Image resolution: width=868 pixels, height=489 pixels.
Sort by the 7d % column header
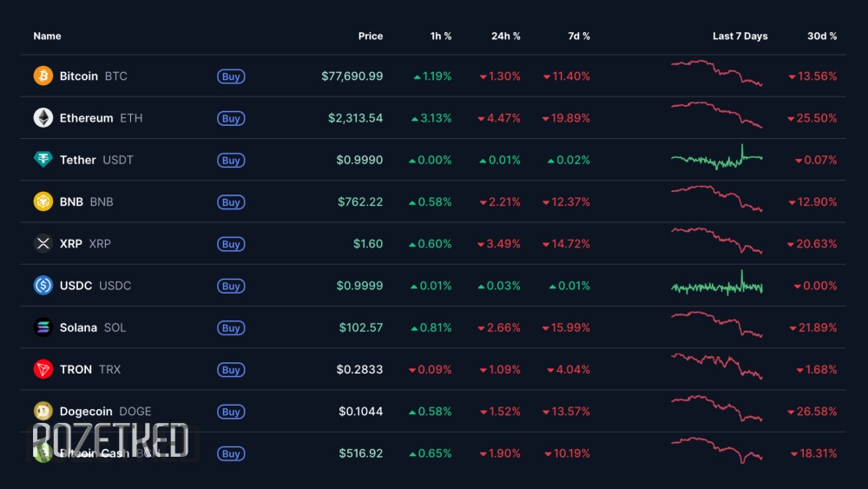[579, 36]
